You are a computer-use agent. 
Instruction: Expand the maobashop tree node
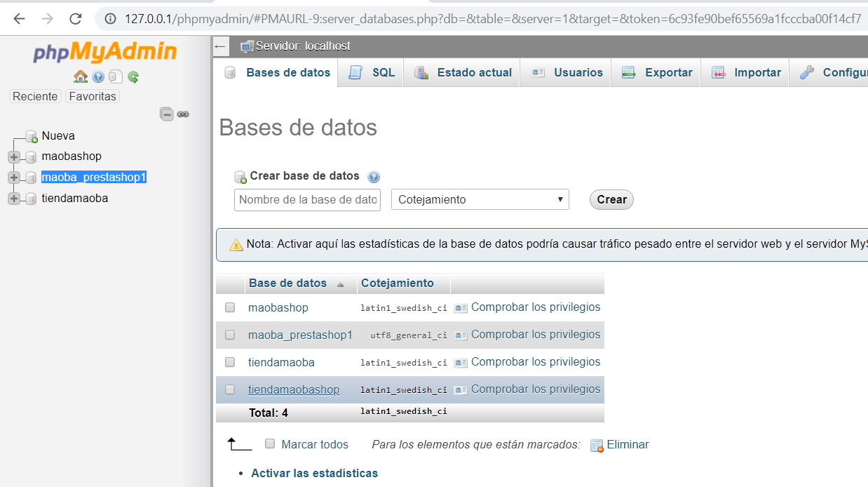pos(14,156)
